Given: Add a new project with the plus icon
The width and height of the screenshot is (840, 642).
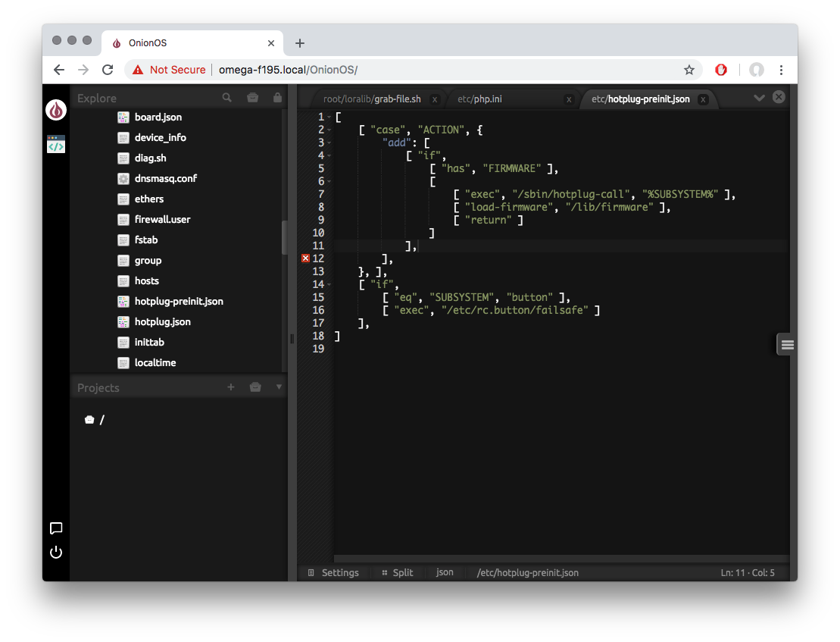Looking at the screenshot, I should coord(230,387).
